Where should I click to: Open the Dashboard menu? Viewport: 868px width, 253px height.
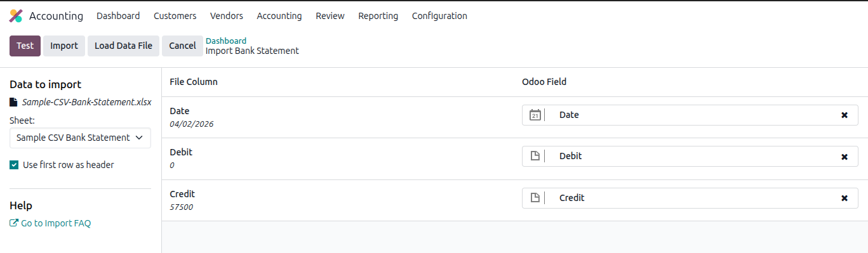coord(118,16)
